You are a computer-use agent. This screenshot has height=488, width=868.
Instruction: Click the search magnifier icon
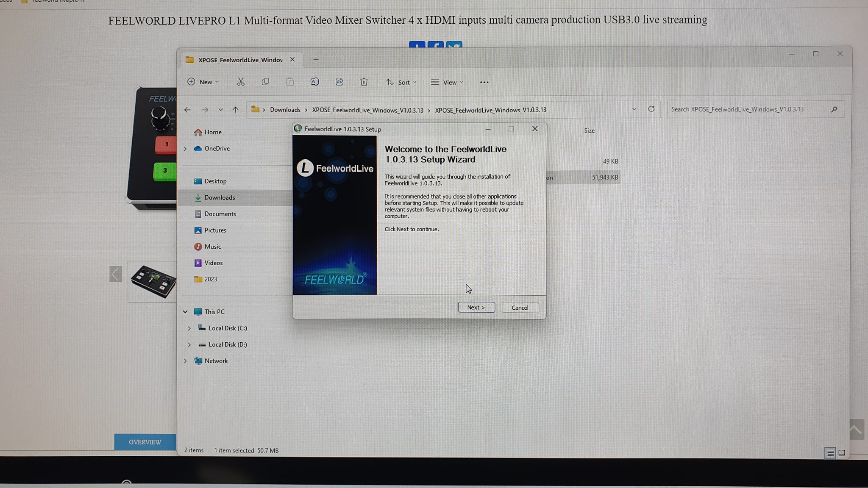[x=834, y=109]
